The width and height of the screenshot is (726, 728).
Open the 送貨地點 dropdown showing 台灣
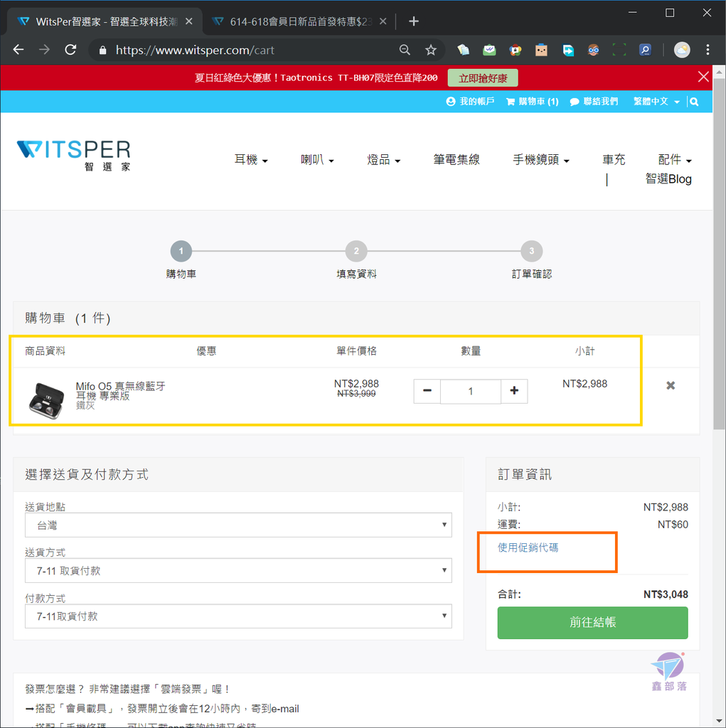[238, 525]
